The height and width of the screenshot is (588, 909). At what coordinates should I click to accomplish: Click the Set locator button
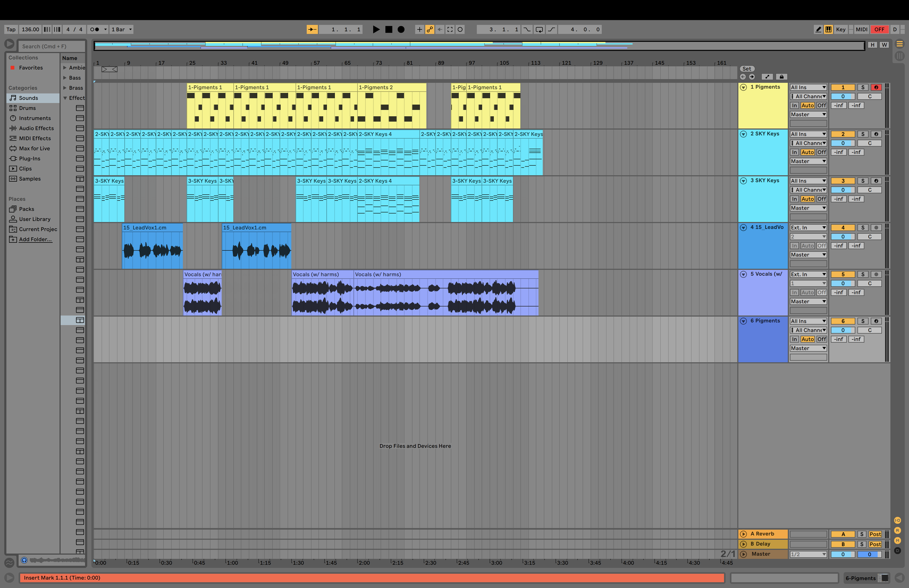(x=747, y=68)
